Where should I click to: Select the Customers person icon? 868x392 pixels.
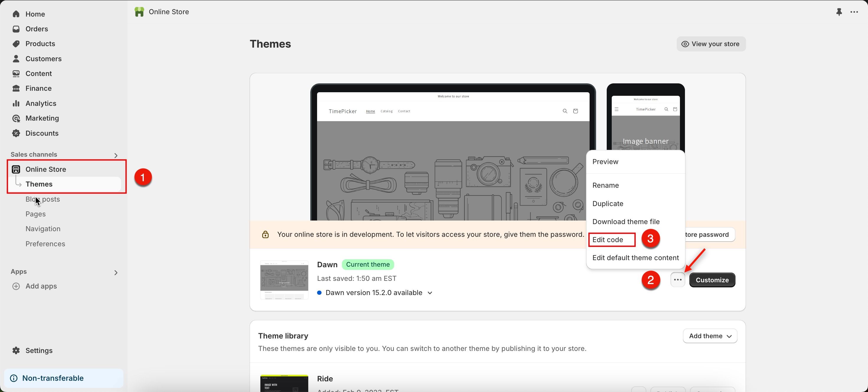point(16,58)
